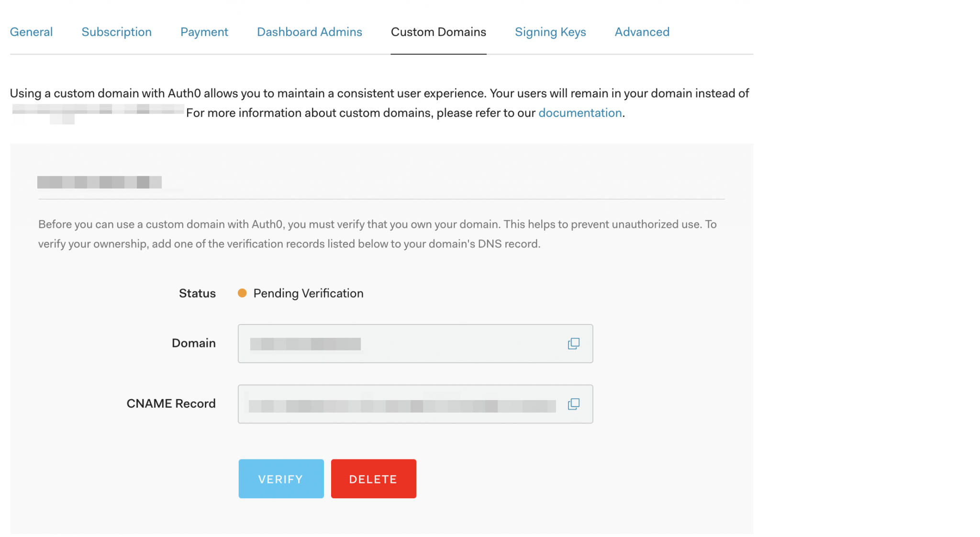Copy the Domain value using its copy icon
980x537 pixels.
tap(574, 343)
